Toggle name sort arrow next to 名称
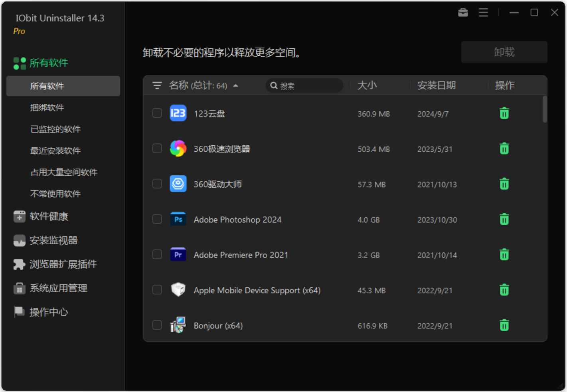The width and height of the screenshot is (567, 392). [236, 85]
